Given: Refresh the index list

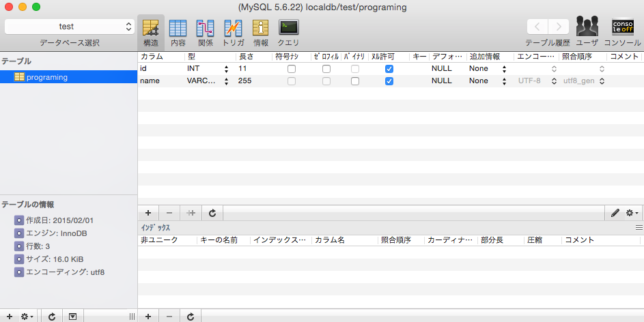Looking at the screenshot, I should (x=191, y=317).
